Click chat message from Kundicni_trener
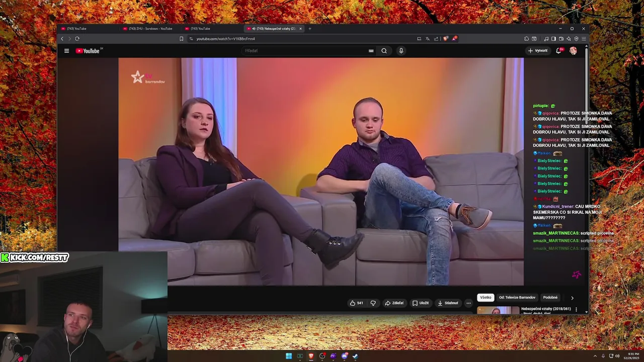 [x=568, y=212]
